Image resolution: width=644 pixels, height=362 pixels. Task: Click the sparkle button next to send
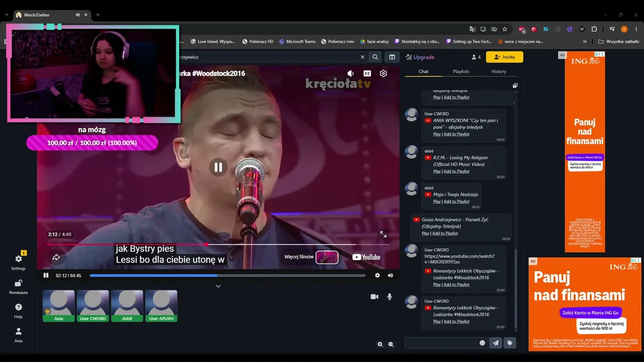pyautogui.click(x=510, y=343)
